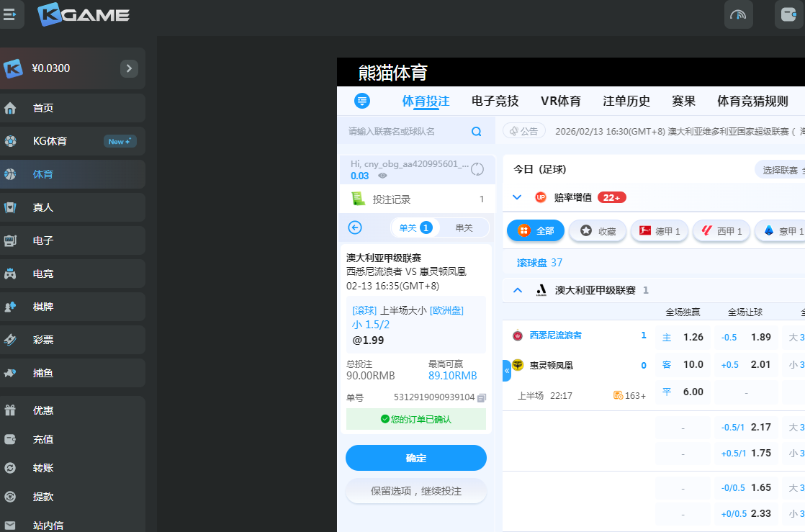
Task: Expand the balance arrow next to ¥0.0300
Action: (129, 68)
